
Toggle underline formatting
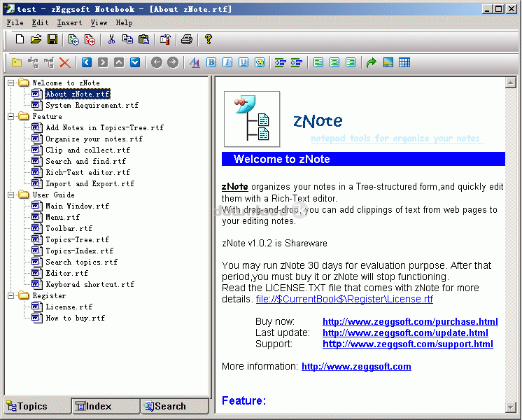point(244,62)
